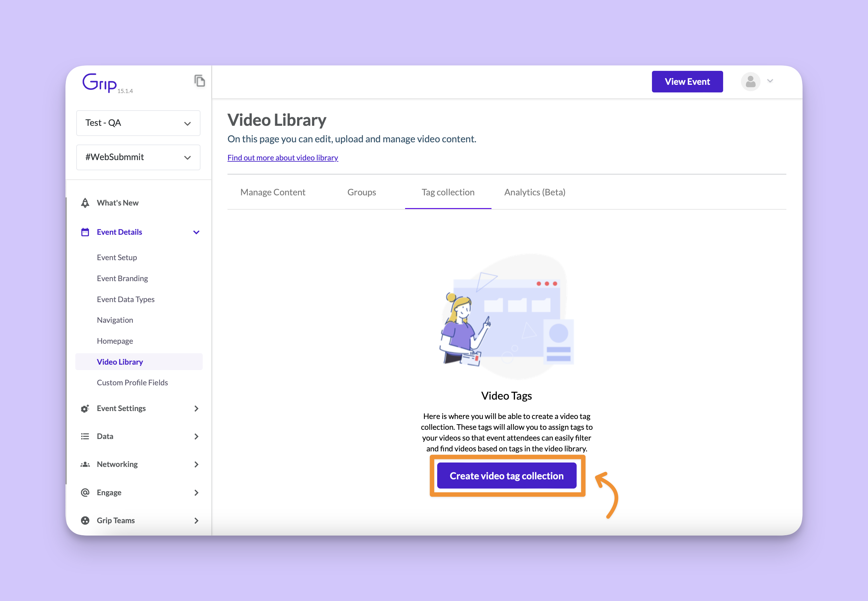Expand the Data section chevron
The width and height of the screenshot is (868, 601).
tap(196, 436)
